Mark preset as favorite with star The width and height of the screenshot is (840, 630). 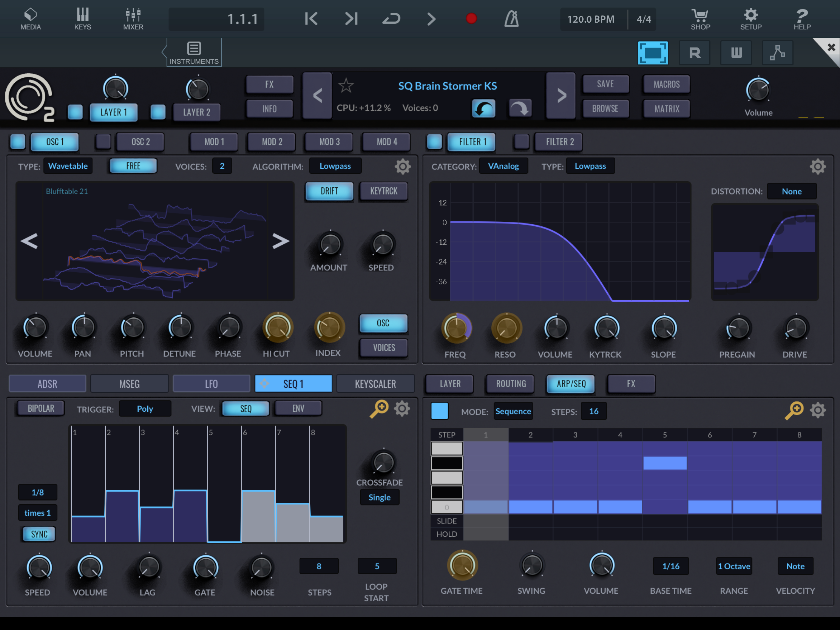point(346,86)
